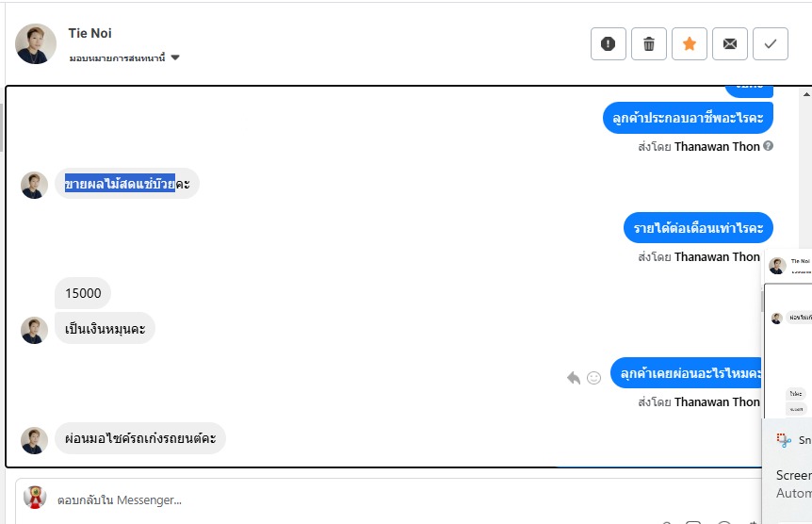Click the page avatar in the reply box
812x524 pixels.
35,498
